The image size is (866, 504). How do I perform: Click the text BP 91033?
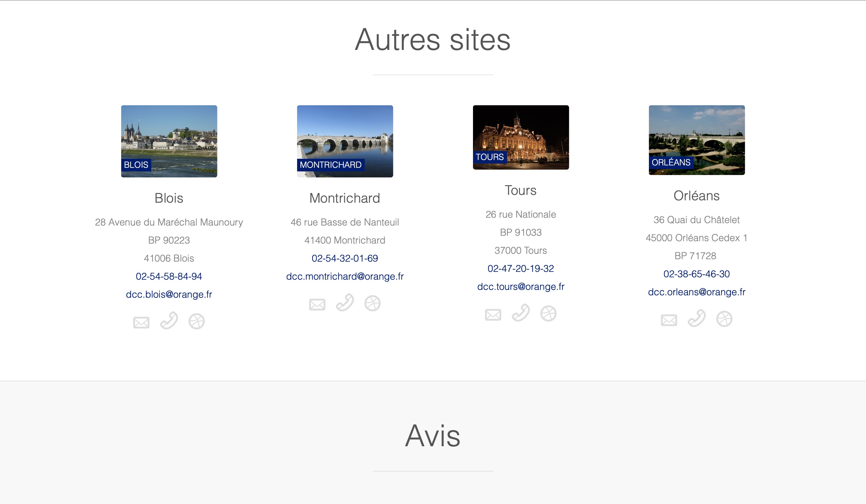521,233
